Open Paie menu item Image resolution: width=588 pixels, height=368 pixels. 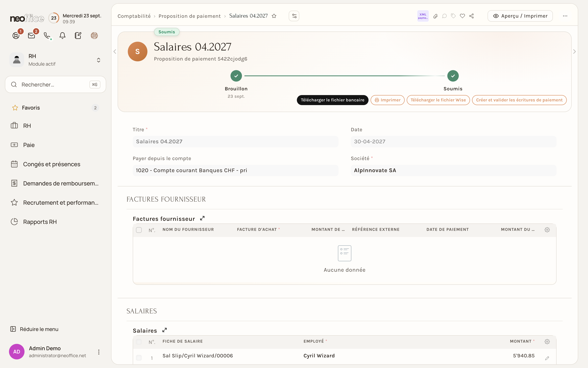(55, 145)
